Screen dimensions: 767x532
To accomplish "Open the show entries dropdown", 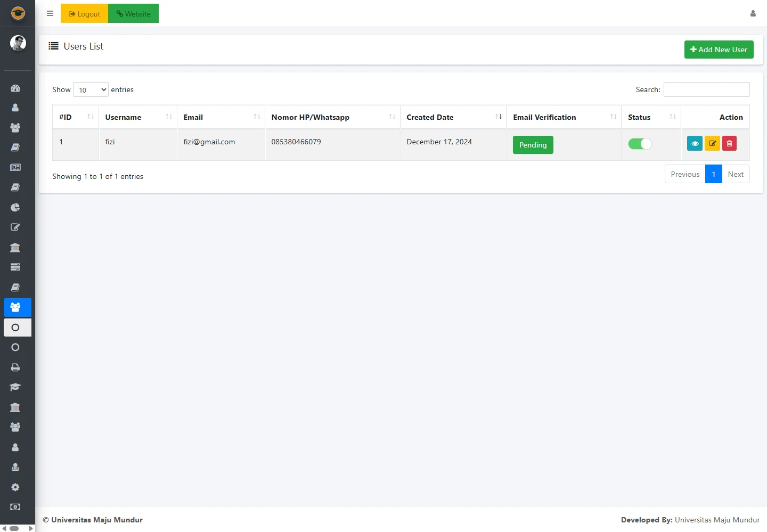I will [91, 90].
